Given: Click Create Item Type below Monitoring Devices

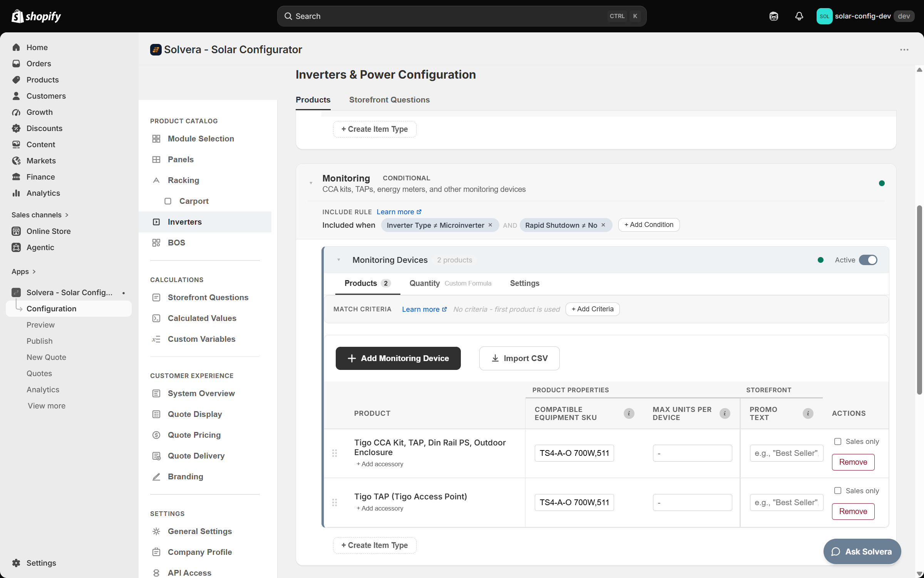Looking at the screenshot, I should [x=375, y=545].
